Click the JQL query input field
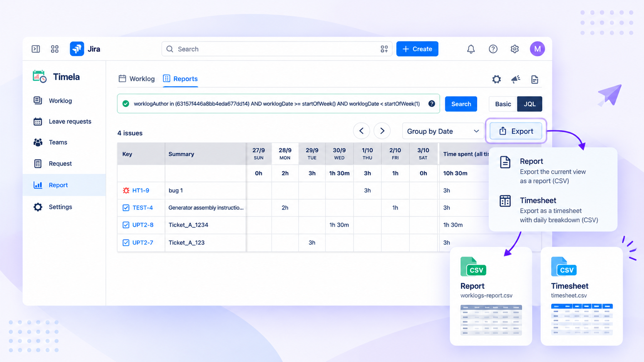The width and height of the screenshot is (644, 362). 278,103
